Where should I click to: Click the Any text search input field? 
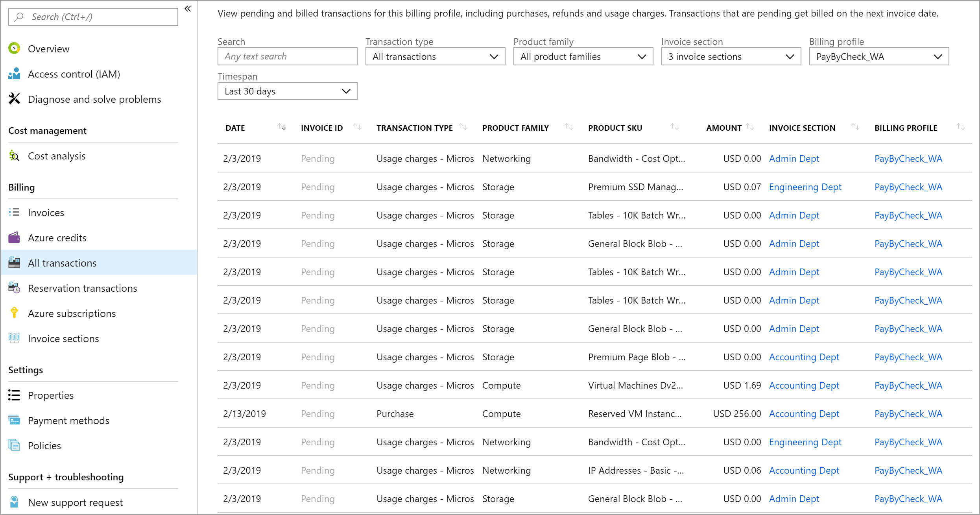[288, 56]
